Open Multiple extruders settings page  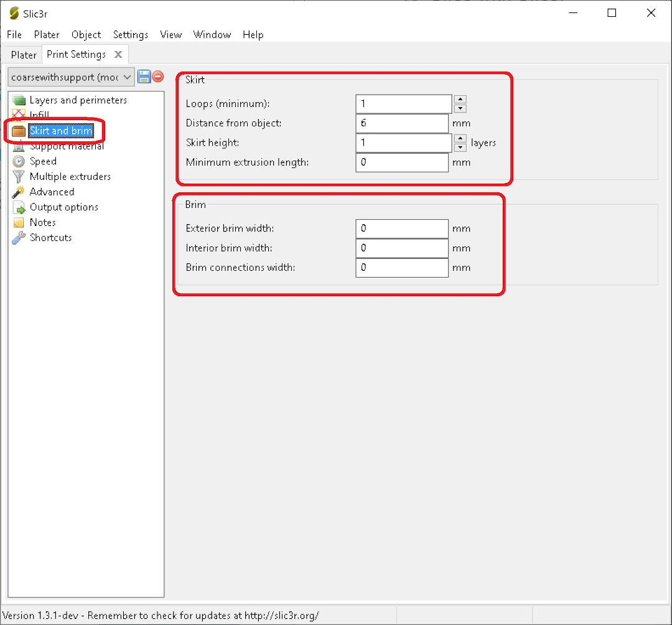70,177
